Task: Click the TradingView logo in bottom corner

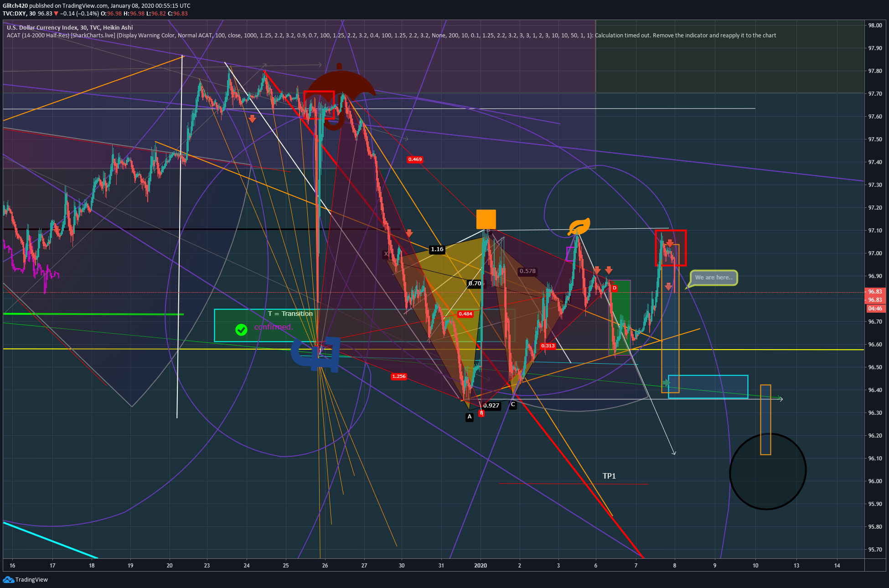Action: tap(26, 579)
